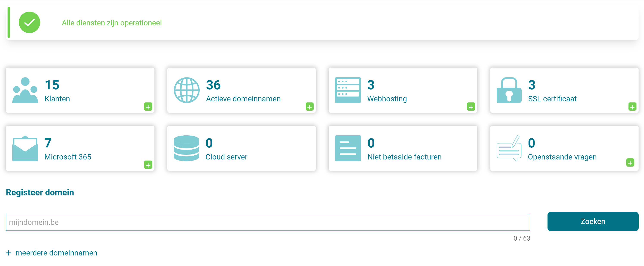
Task: Click plus icon beside meerdere domeinnamen
Action: coord(9,253)
